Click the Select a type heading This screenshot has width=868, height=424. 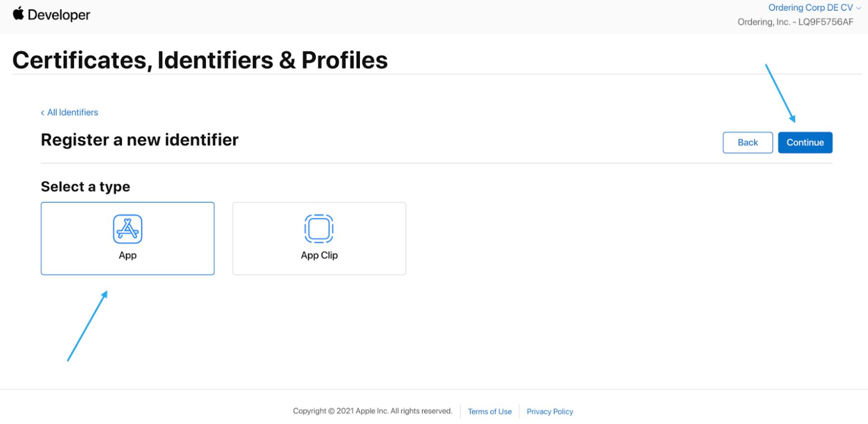(86, 186)
